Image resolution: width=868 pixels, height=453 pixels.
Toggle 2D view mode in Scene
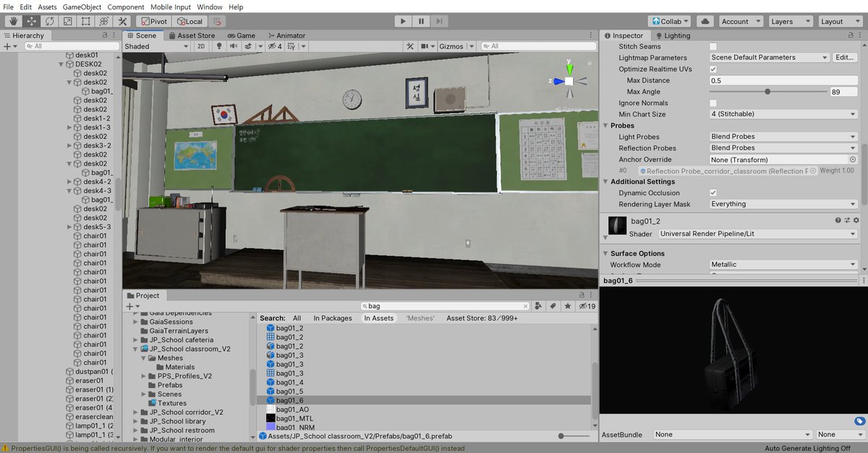(203, 46)
